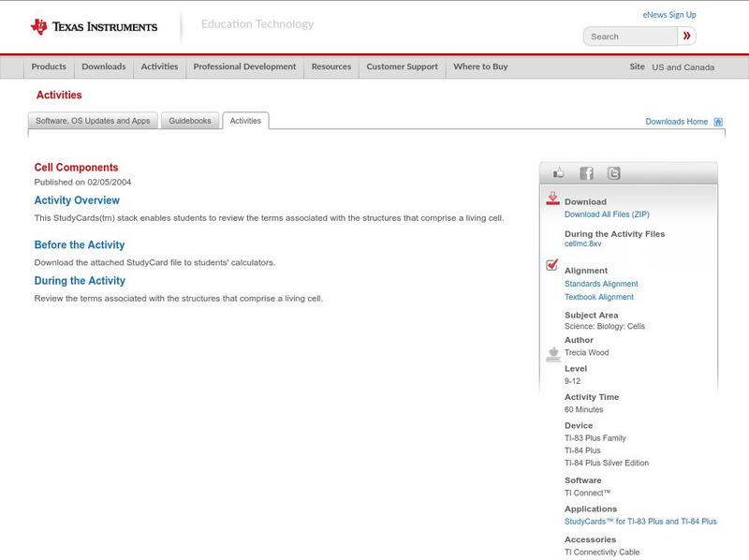The image size is (749, 560).
Task: Open the Textbook Alignment link
Action: pos(598,297)
